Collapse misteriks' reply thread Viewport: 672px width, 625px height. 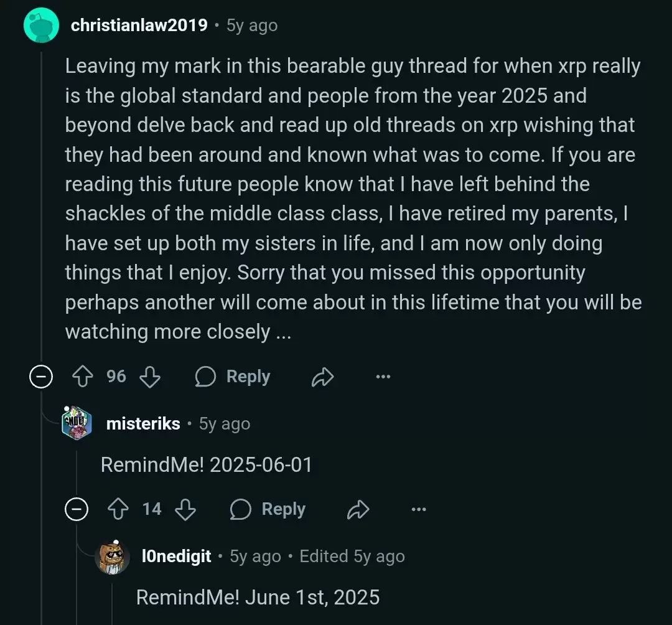pos(77,509)
